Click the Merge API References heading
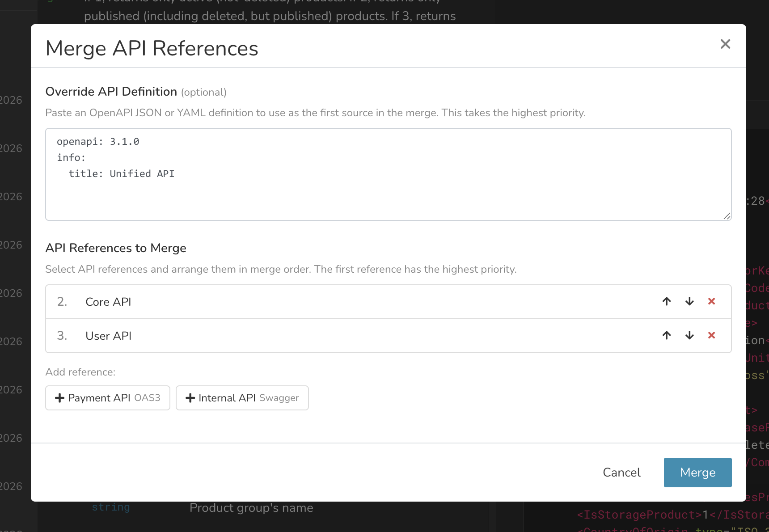The width and height of the screenshot is (769, 532). pyautogui.click(x=152, y=48)
